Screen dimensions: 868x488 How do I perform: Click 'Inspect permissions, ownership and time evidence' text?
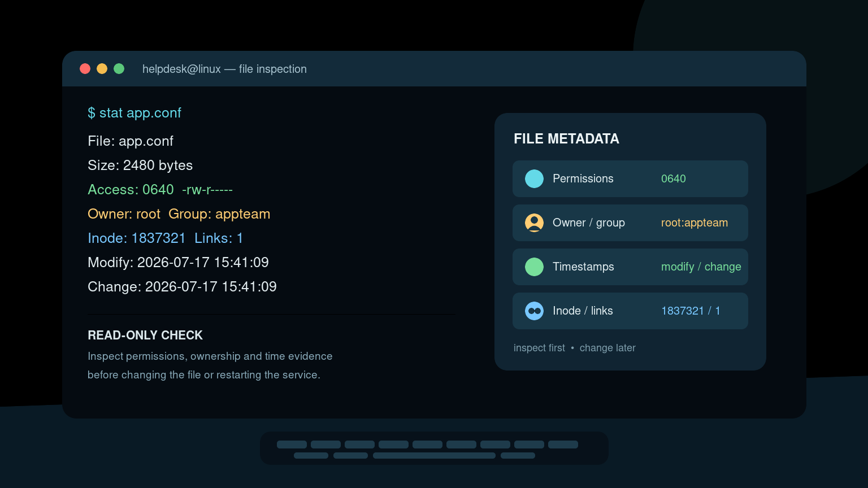(x=210, y=356)
